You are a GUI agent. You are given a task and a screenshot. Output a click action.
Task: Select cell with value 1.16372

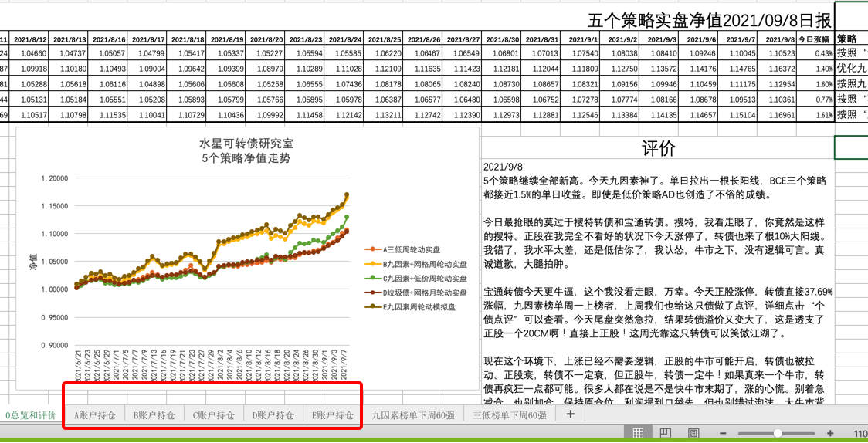pos(778,69)
